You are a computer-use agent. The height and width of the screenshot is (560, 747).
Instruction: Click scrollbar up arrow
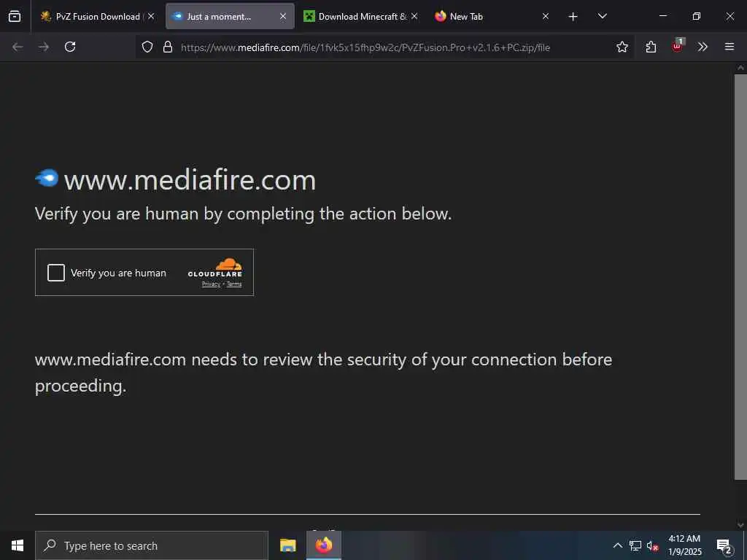coord(740,68)
